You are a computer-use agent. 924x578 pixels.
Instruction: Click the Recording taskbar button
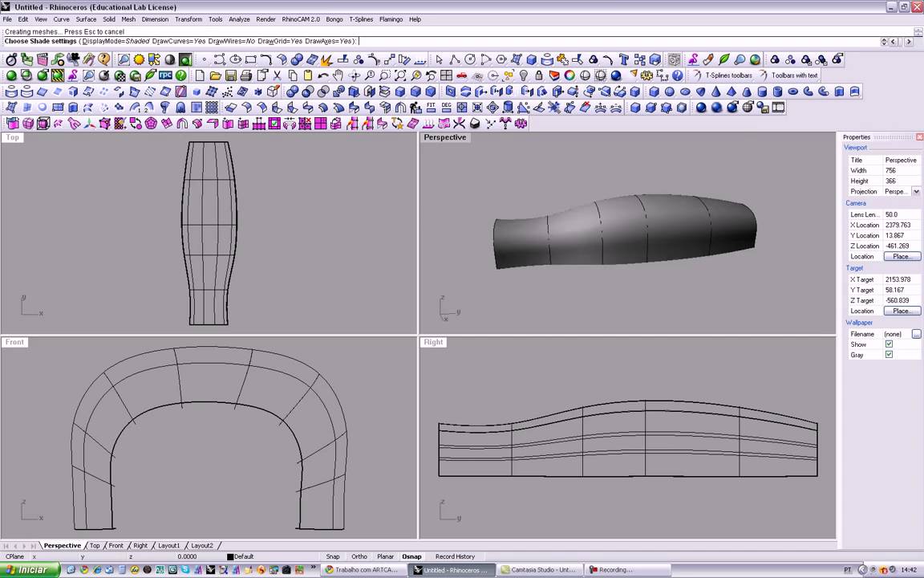pyautogui.click(x=627, y=570)
